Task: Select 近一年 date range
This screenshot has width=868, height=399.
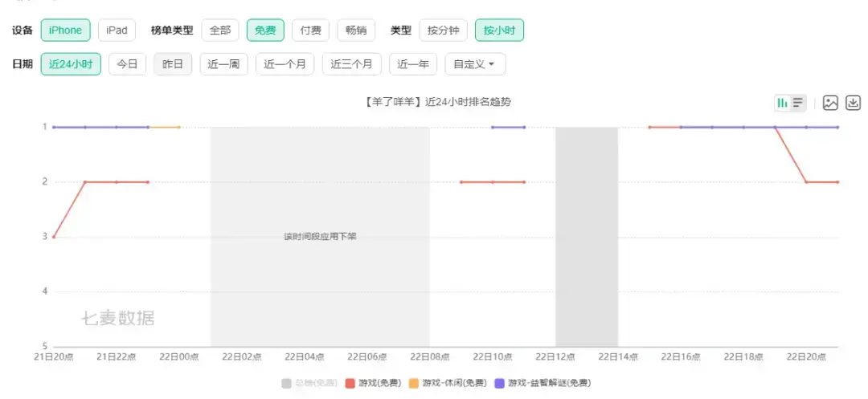Action: [x=413, y=64]
